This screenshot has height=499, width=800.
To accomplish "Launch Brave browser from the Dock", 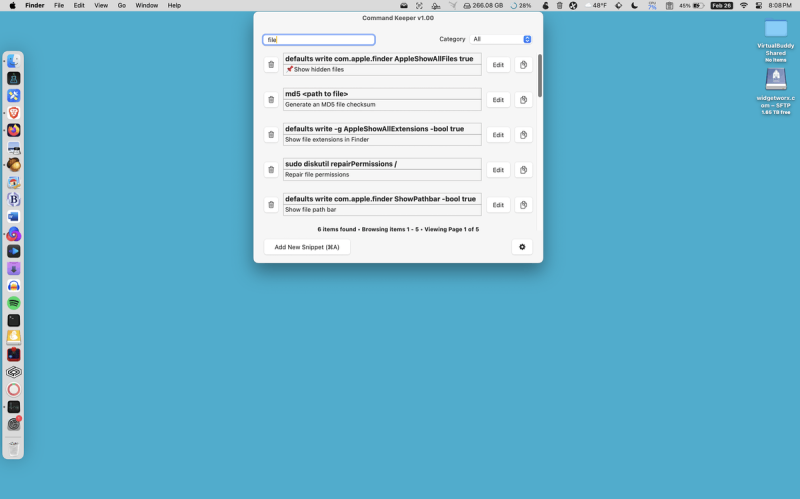I will tap(14, 113).
